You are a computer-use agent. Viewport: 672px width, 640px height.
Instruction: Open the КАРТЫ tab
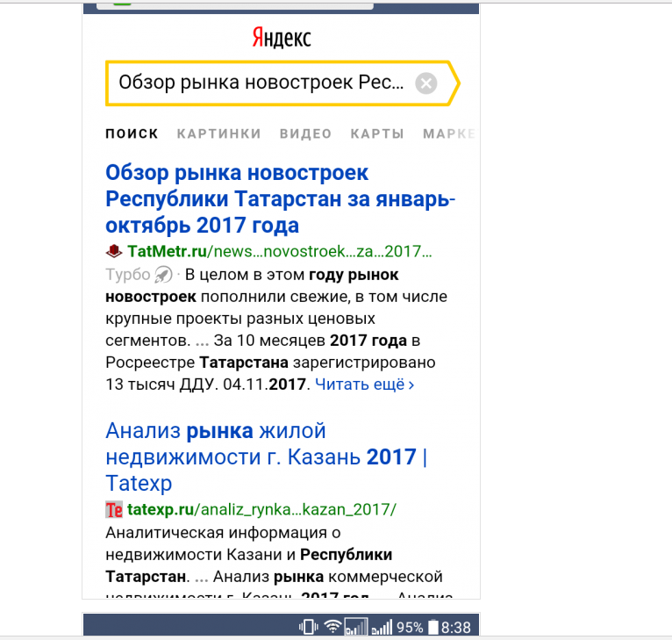(x=377, y=133)
